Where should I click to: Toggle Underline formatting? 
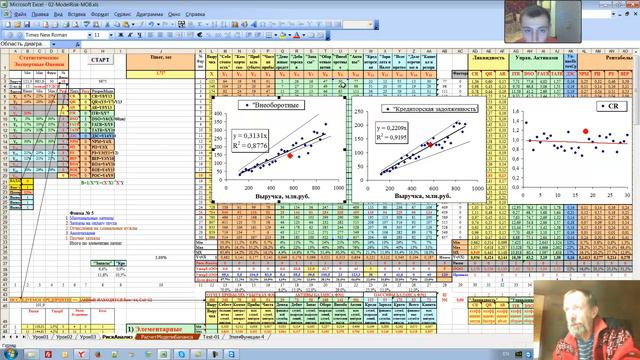pyautogui.click(x=140, y=35)
